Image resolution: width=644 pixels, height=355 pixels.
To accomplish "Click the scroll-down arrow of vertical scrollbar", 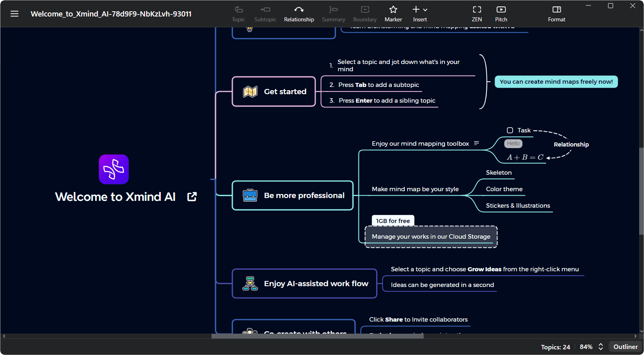I will (x=641, y=331).
